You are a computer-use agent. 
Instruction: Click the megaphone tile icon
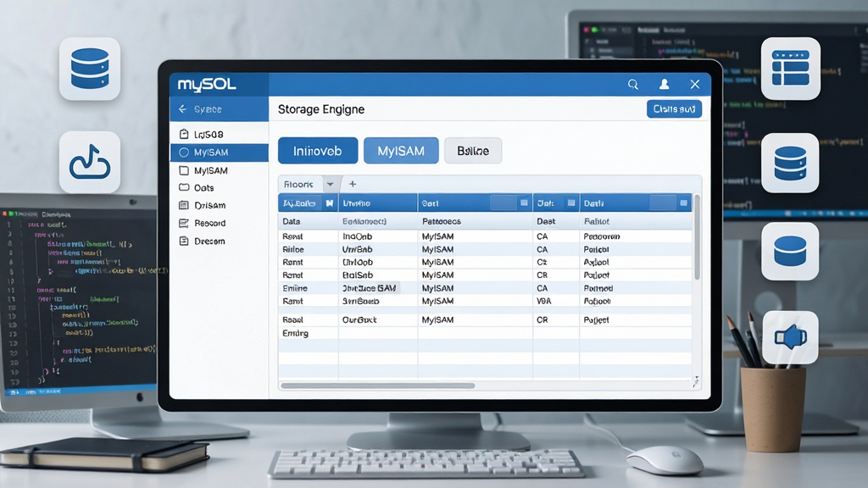790,337
